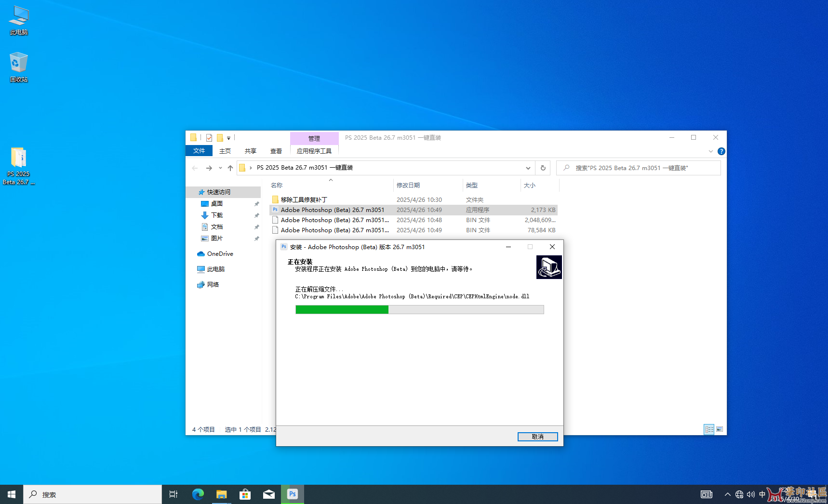Image resolution: width=828 pixels, height=504 pixels.
Task: Click the new folder quick access icon
Action: (x=220, y=138)
